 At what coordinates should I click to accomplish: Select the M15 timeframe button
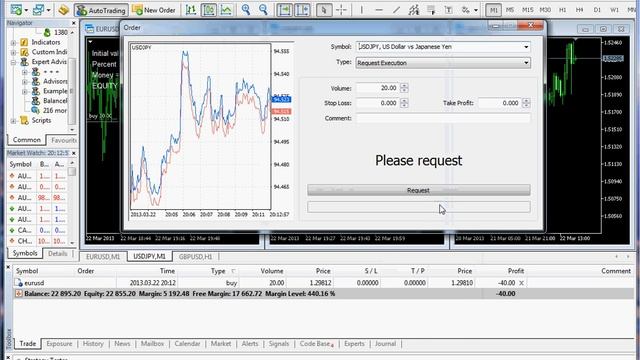click(x=527, y=10)
